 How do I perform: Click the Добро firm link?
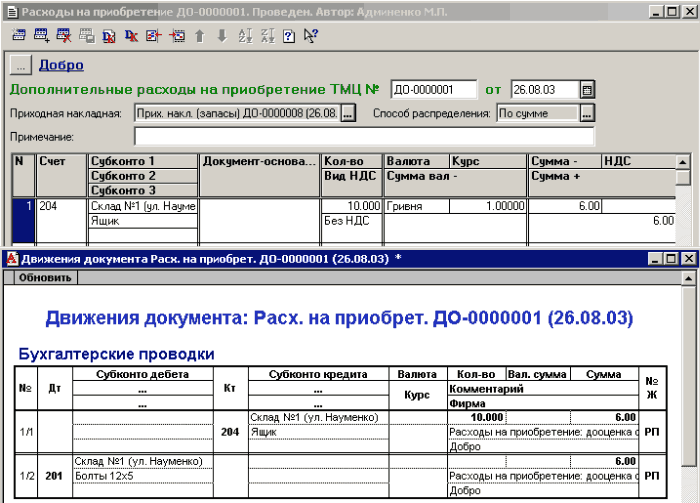(x=60, y=65)
